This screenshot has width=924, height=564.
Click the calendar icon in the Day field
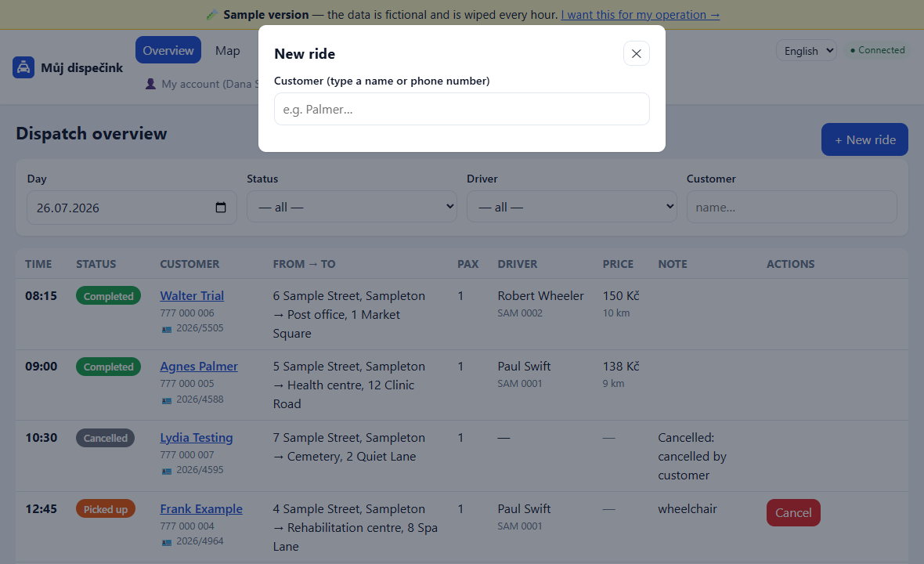coord(221,208)
